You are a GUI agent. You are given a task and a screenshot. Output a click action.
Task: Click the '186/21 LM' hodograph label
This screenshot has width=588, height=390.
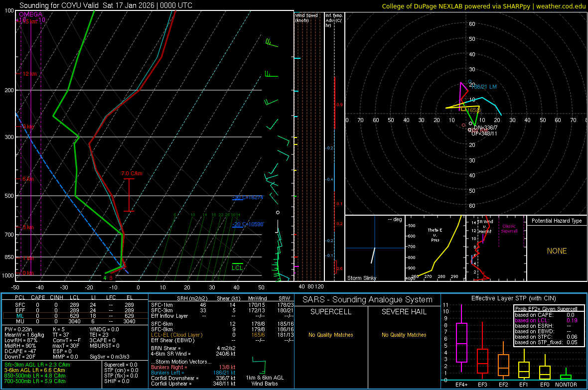tap(484, 87)
